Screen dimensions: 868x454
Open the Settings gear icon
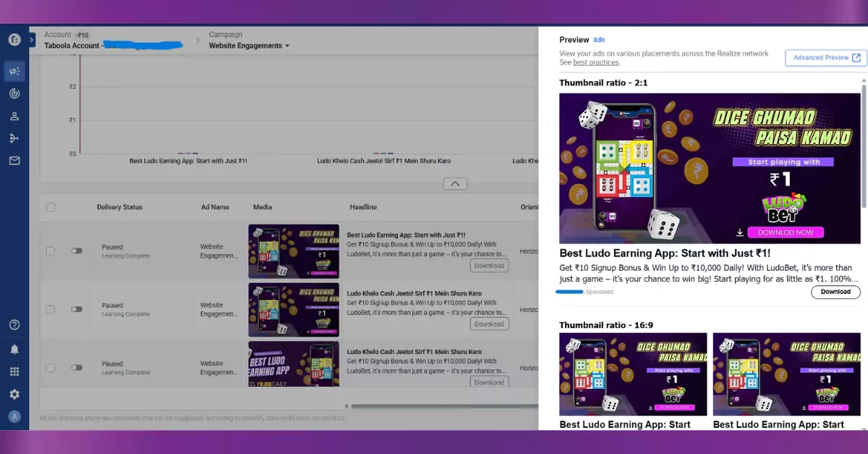pos(14,395)
